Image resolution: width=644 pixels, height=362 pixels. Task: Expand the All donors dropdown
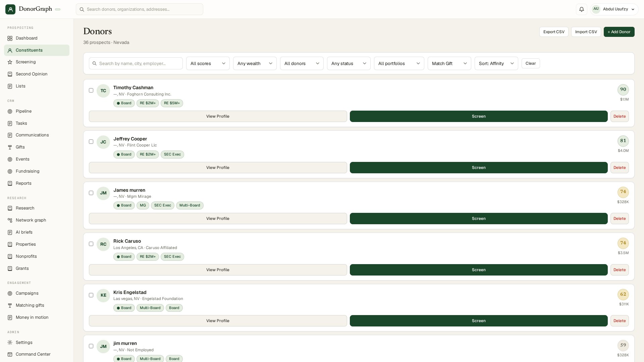click(x=302, y=63)
